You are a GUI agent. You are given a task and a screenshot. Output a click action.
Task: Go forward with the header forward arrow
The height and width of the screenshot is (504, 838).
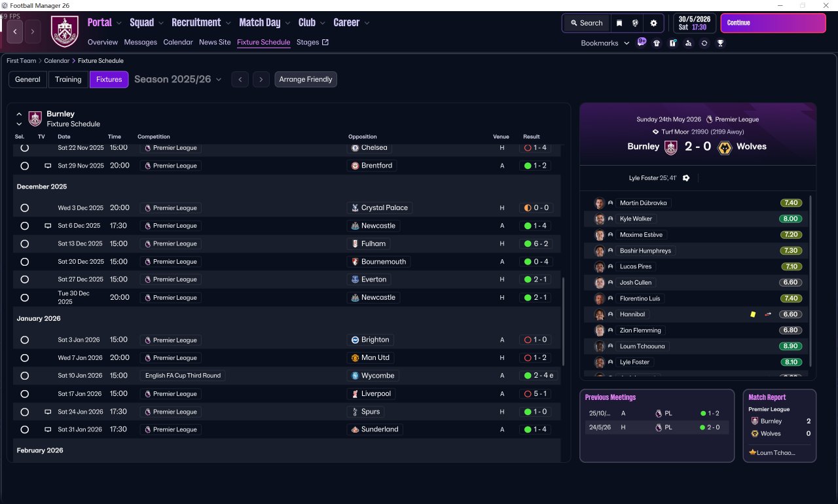click(x=33, y=31)
